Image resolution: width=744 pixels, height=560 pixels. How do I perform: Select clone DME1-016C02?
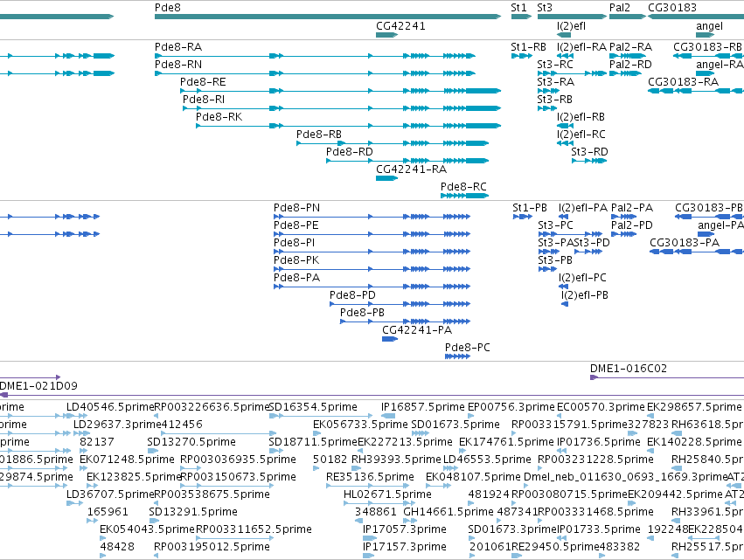tap(667, 377)
